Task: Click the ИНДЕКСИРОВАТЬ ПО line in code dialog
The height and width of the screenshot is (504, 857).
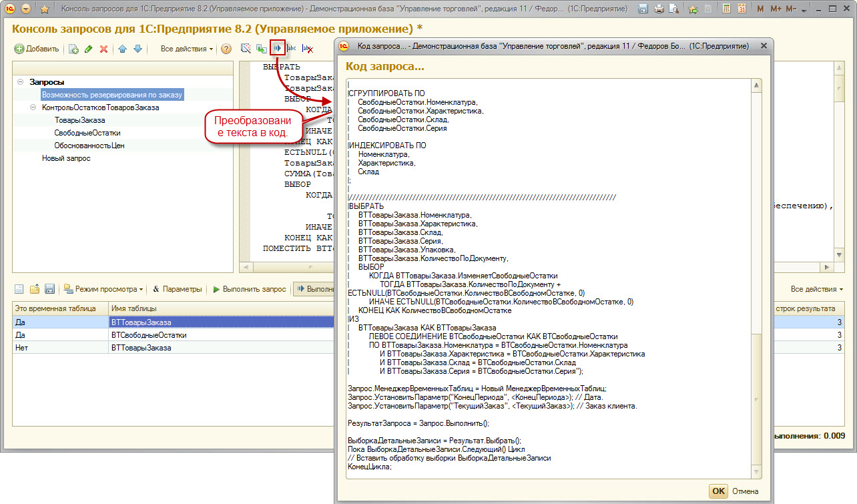Action: pyautogui.click(x=387, y=146)
